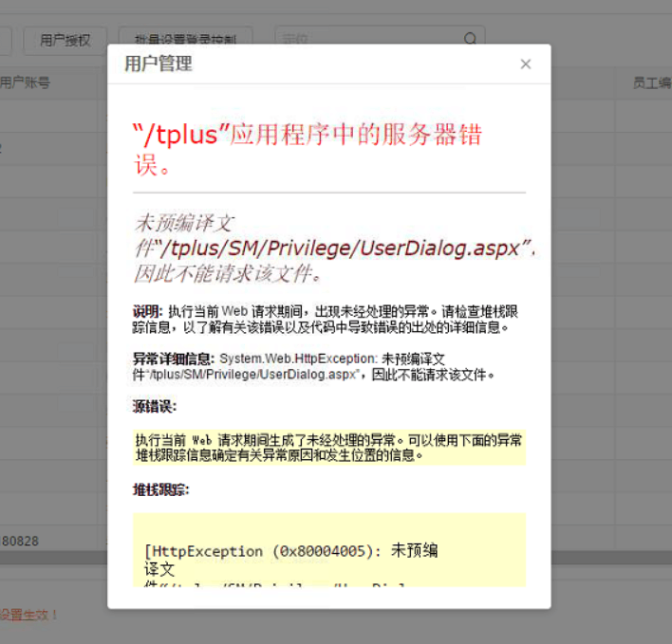Click the red 设置生效 message
Image resolution: width=672 pixels, height=644 pixels.
coord(28,616)
